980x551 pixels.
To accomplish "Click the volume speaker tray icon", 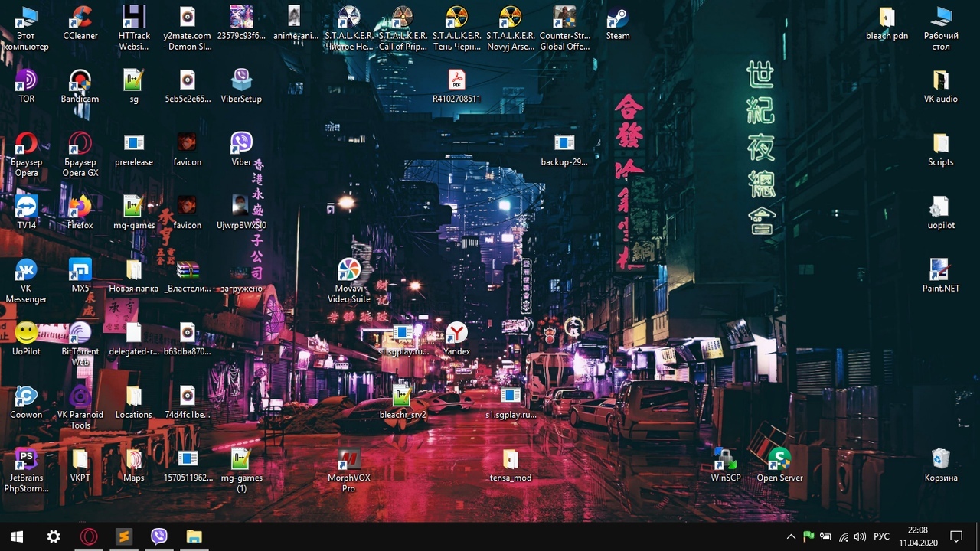I will (860, 536).
